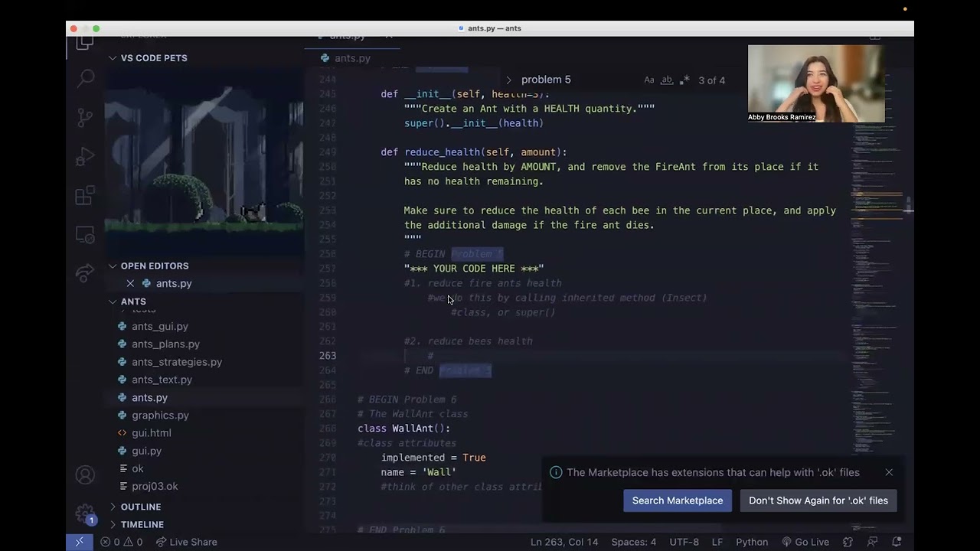Open the ok file in the explorer
This screenshot has height=551, width=980.
tap(138, 468)
